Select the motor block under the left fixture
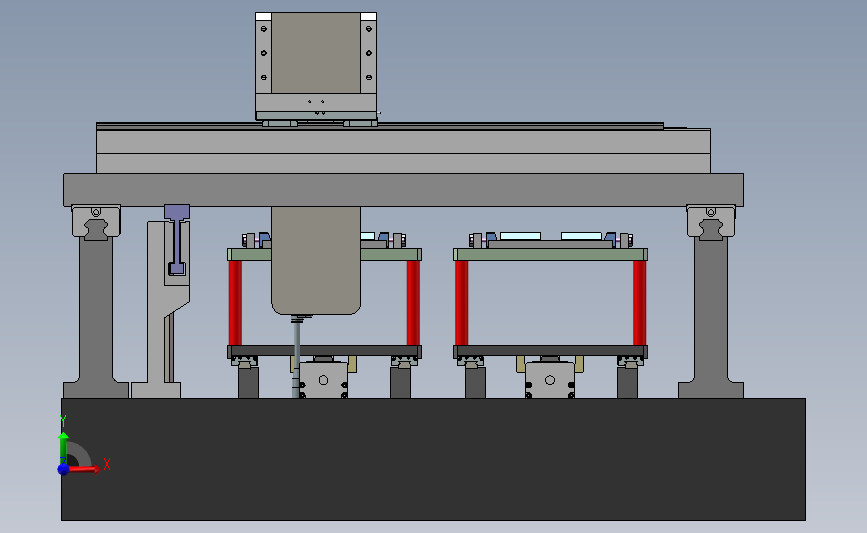The height and width of the screenshot is (533, 867). [323, 380]
